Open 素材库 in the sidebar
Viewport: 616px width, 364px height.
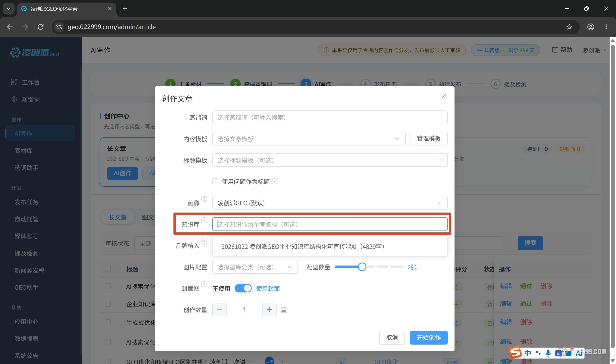(x=23, y=151)
